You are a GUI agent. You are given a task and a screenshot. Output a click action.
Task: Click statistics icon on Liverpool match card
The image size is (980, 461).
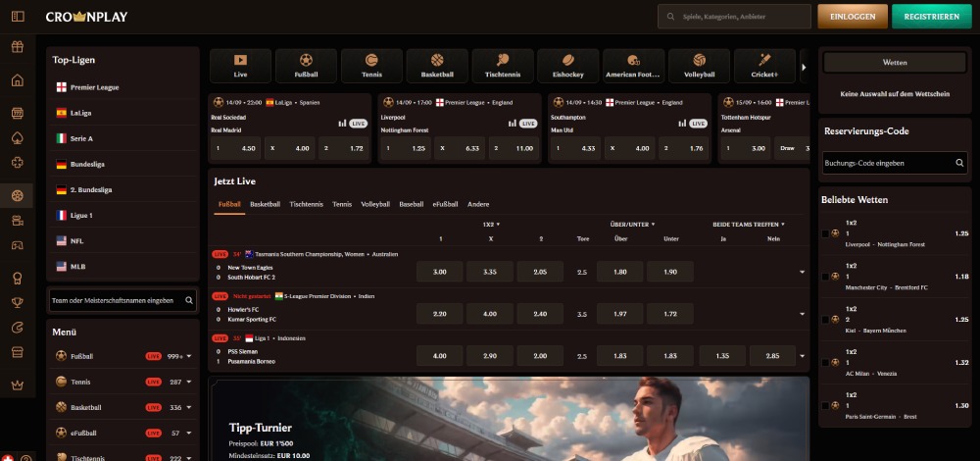pos(512,124)
